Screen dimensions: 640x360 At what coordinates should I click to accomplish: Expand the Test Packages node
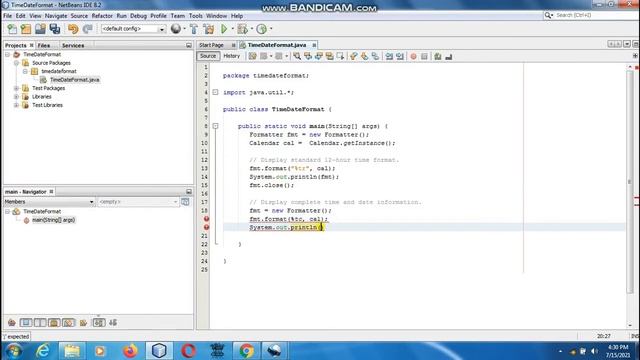pyautogui.click(x=16, y=88)
